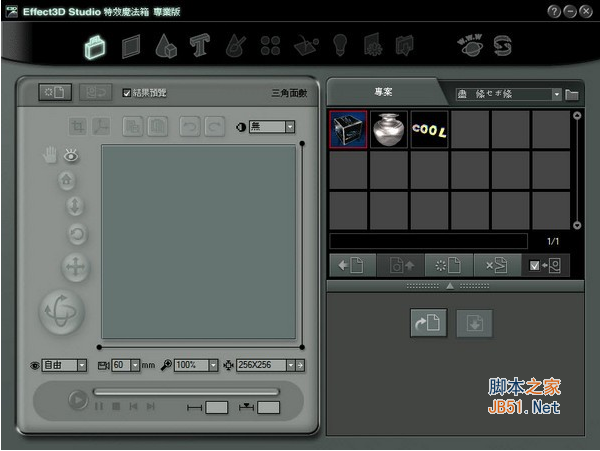Click the next frame button

(150, 406)
